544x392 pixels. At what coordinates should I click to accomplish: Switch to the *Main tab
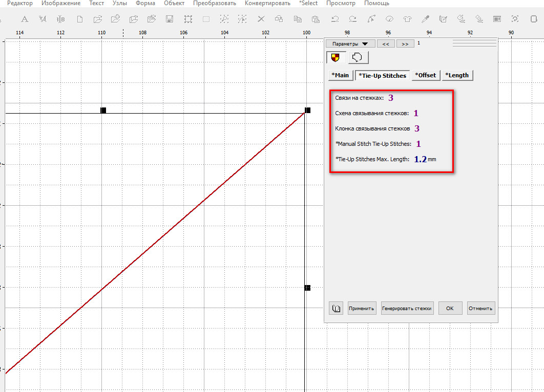[340, 75]
